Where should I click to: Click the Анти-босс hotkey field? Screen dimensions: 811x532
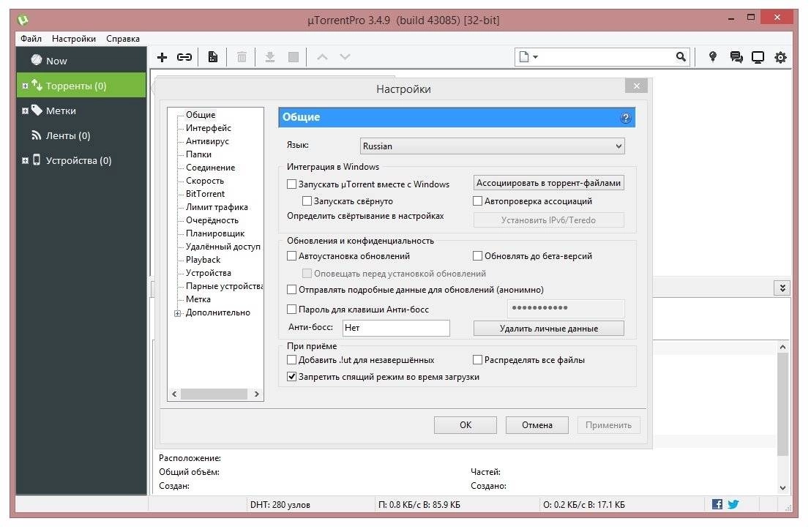[396, 328]
